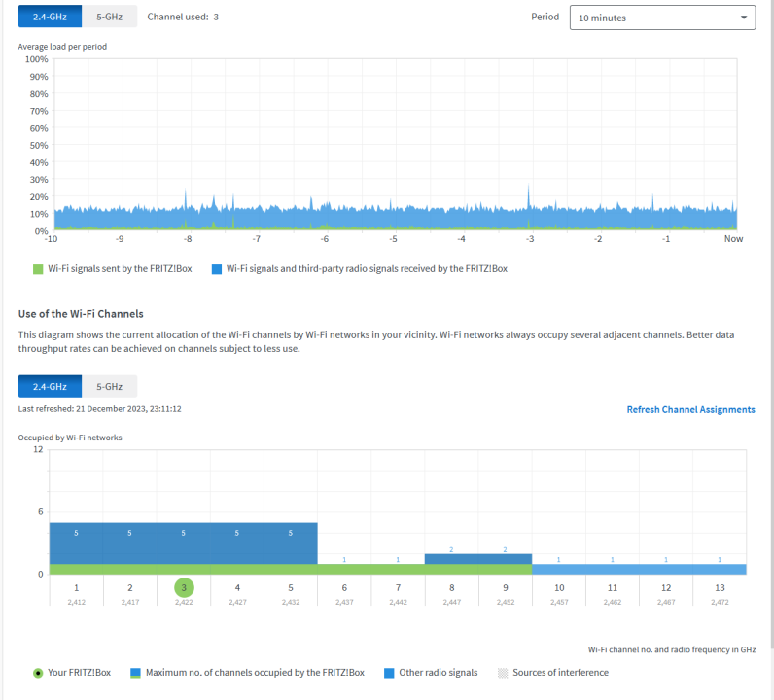Click channel 10 light blue bar
Viewport: 774px width, 700px height.
pos(559,569)
